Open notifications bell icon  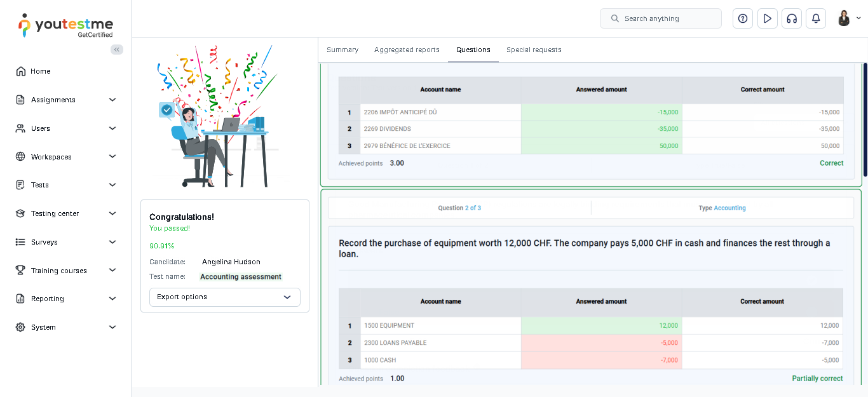pyautogui.click(x=815, y=18)
